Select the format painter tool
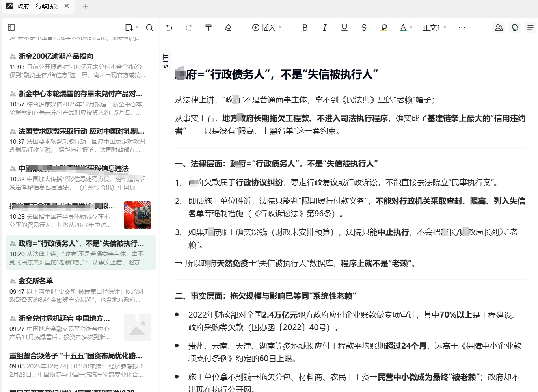The image size is (538, 392). coord(208,28)
